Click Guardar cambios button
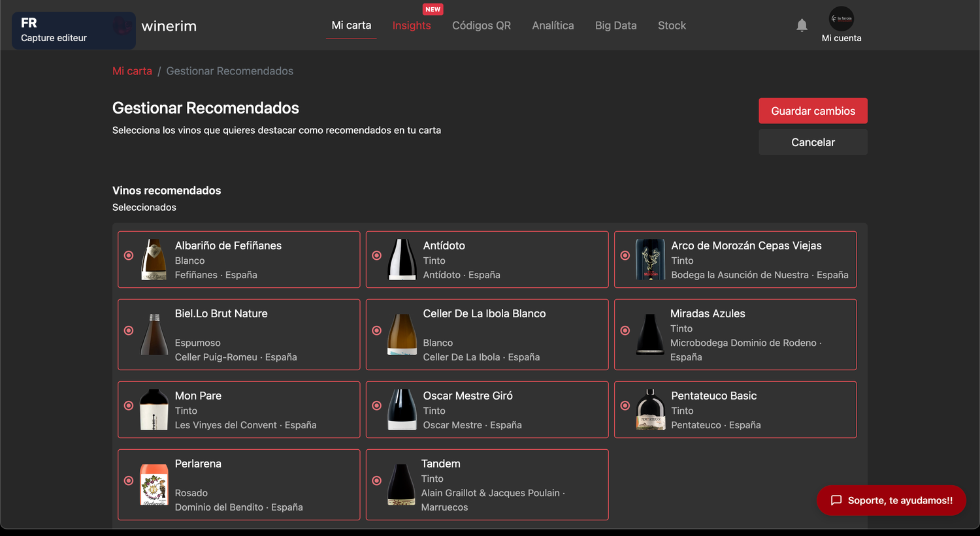The image size is (980, 536). point(813,111)
